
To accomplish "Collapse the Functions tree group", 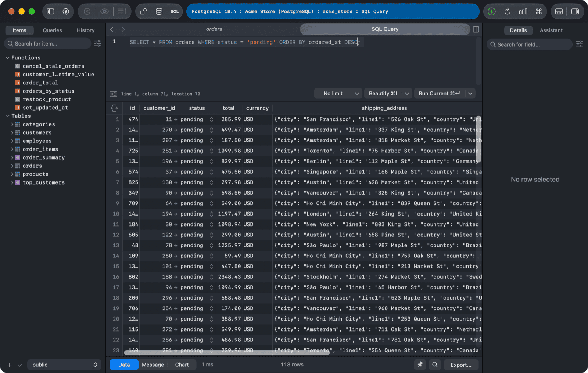I will click(7, 58).
